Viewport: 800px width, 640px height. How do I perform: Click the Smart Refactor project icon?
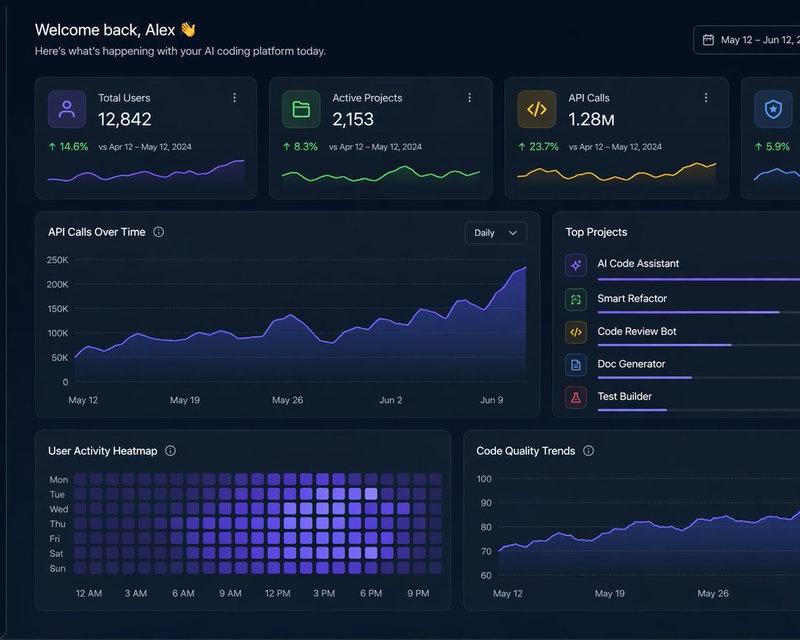(576, 300)
